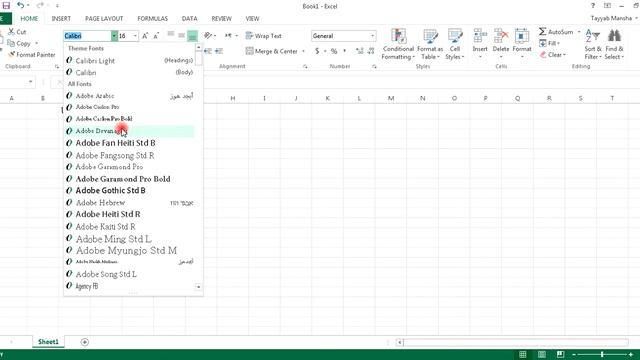Open the VIEW ribbon tab
Image resolution: width=640 pixels, height=360 pixels.
(252, 18)
